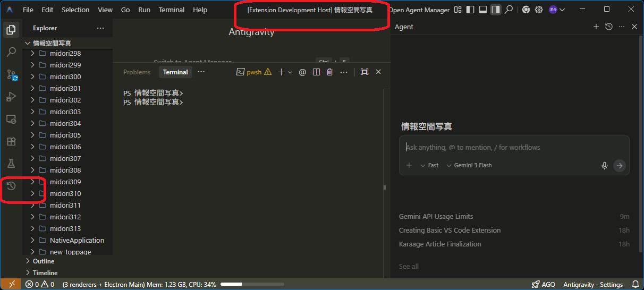Select the pwsh terminal profile
The image size is (644, 290).
[250, 72]
